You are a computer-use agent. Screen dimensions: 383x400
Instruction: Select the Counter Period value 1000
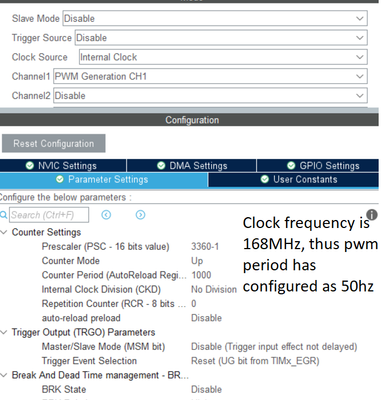[x=201, y=275]
